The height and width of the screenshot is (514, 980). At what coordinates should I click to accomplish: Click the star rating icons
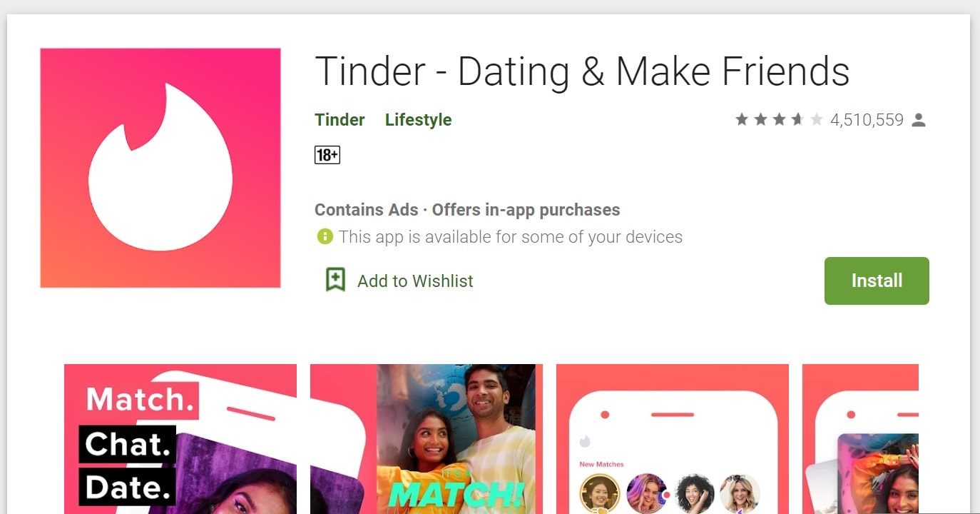pos(780,120)
